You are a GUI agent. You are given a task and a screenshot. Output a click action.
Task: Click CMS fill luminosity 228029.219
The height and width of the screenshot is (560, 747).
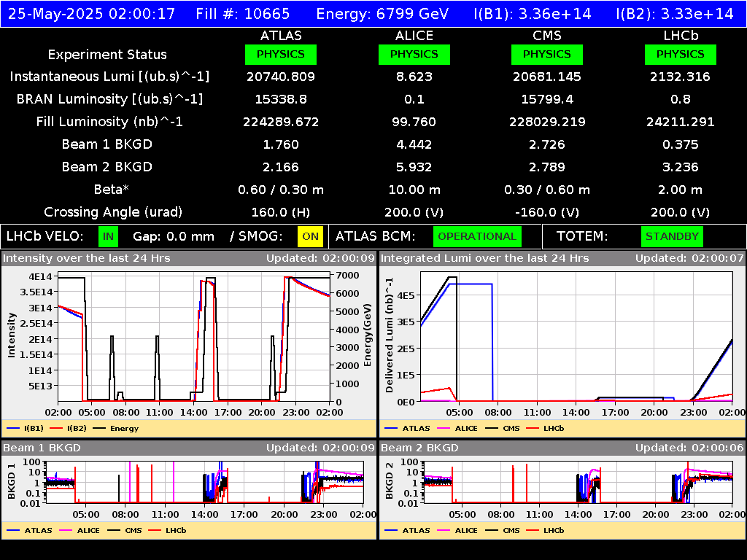pos(547,122)
